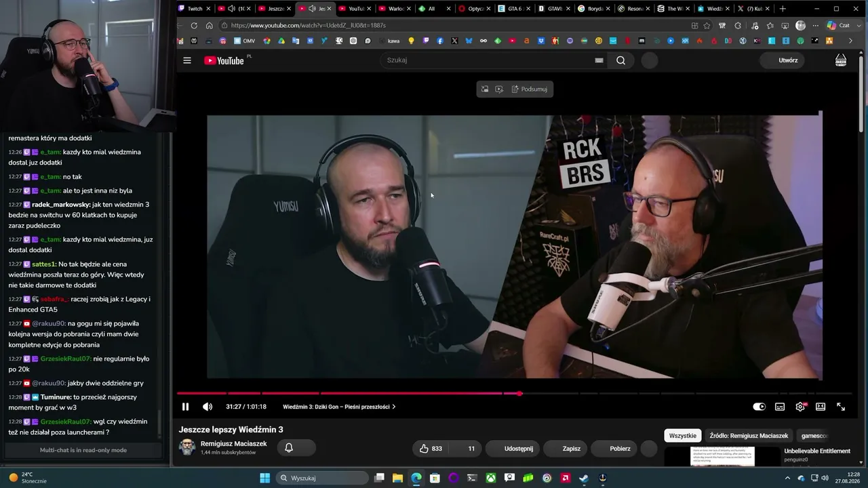
Task: Reload the page with the refresh icon
Action: point(194,26)
